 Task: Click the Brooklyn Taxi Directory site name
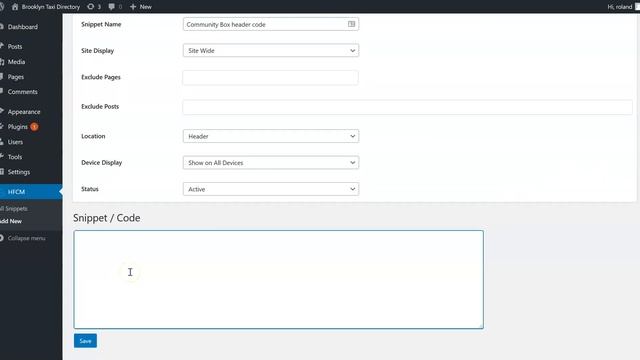[x=51, y=7]
